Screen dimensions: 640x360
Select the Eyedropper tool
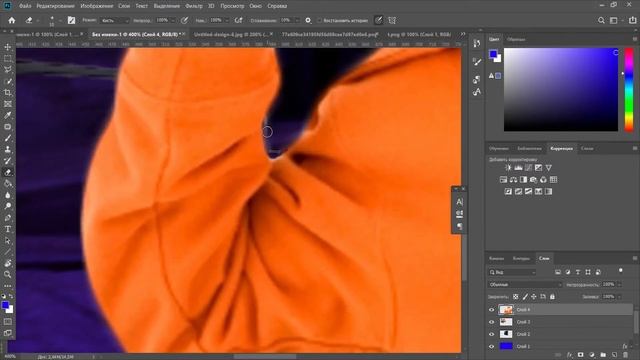(8, 116)
